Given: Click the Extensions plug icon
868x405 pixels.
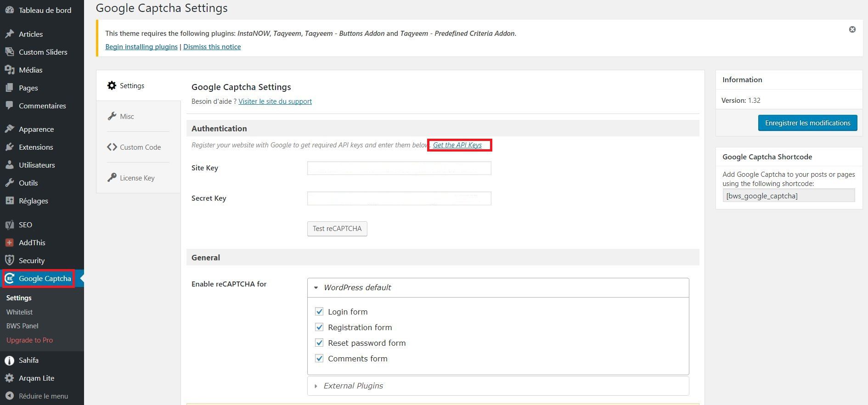Looking at the screenshot, I should (9, 147).
